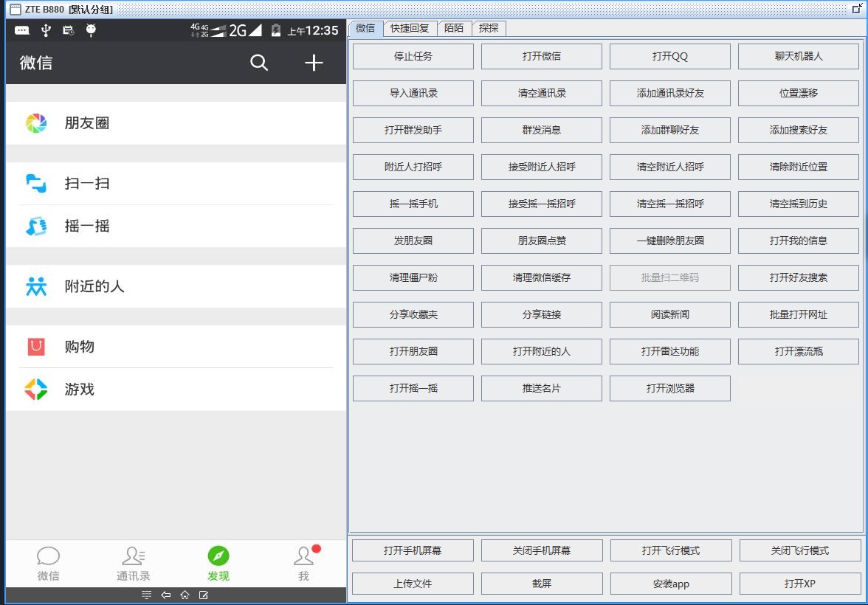
Task: Click 添加通讯录好友 button
Action: [x=670, y=93]
